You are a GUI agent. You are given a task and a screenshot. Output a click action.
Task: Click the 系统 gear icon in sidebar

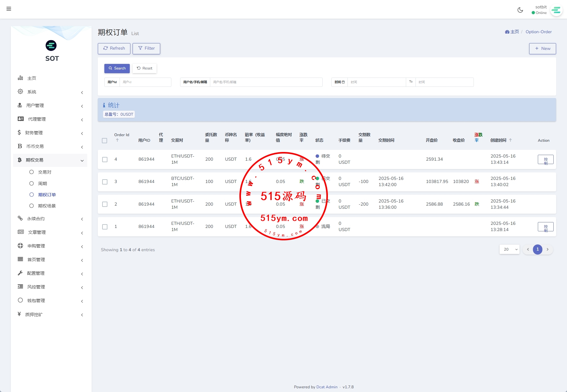coord(20,92)
